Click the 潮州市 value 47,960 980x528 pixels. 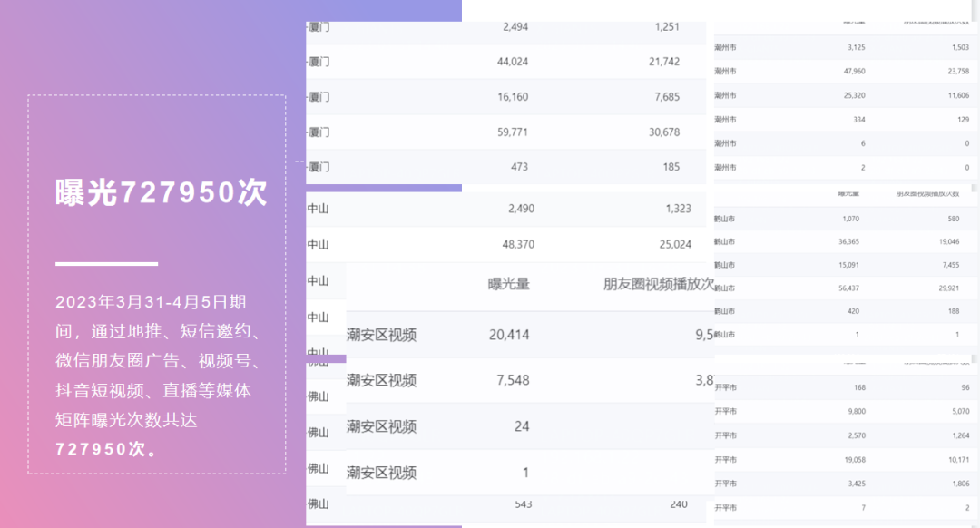tap(855, 72)
